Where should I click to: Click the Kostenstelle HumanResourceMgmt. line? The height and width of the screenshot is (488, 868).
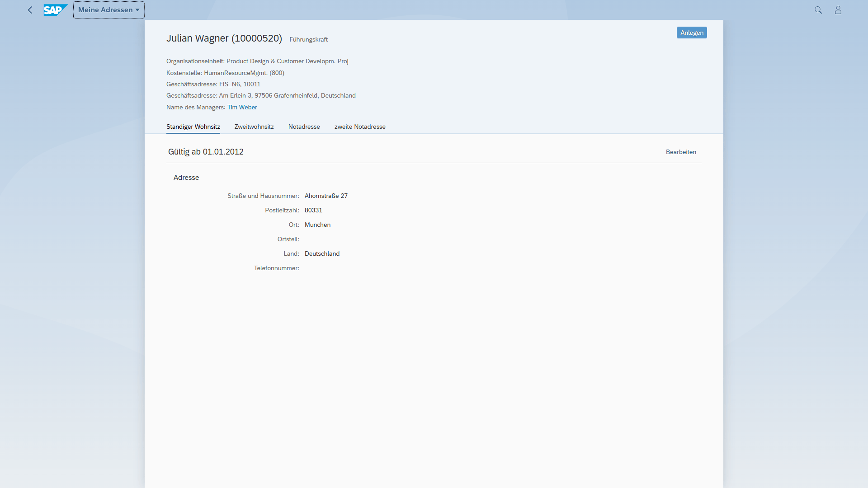pyautogui.click(x=225, y=73)
